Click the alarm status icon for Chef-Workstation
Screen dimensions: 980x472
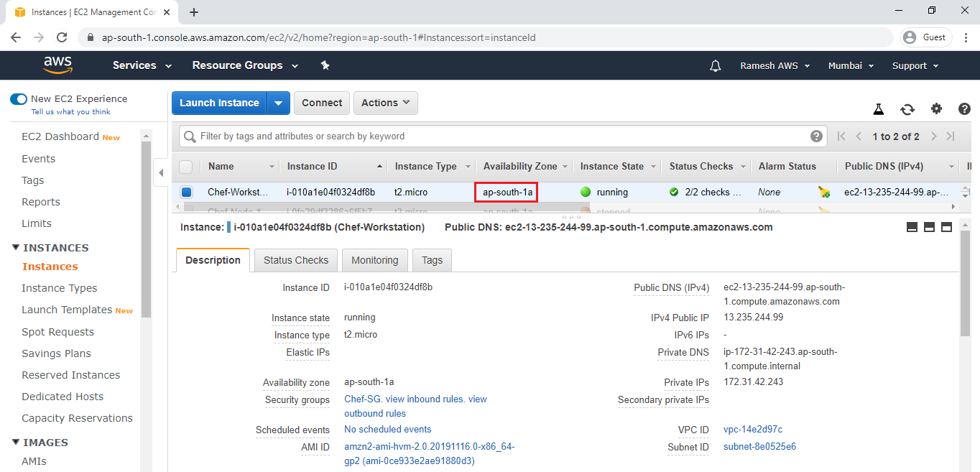coord(823,193)
